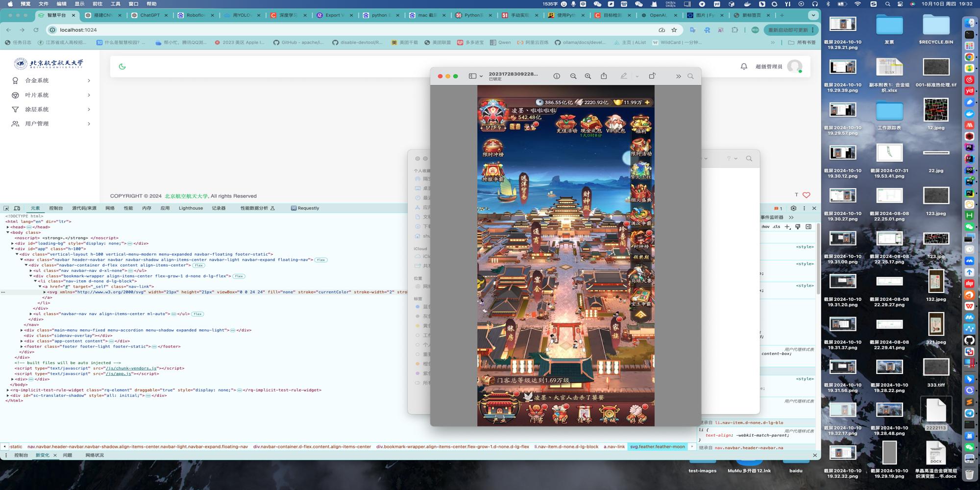Open Preview toolbar overflow chevrons
980x490 pixels.
click(678, 76)
